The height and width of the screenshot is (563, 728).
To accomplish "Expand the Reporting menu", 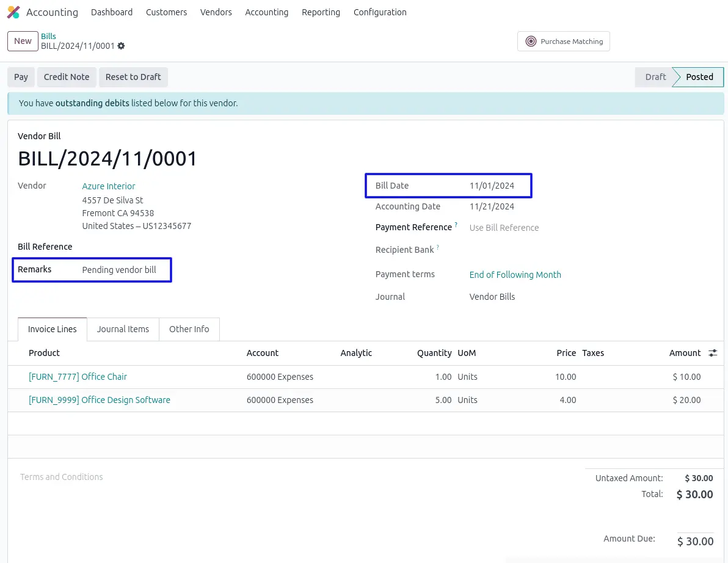I will 321,12.
